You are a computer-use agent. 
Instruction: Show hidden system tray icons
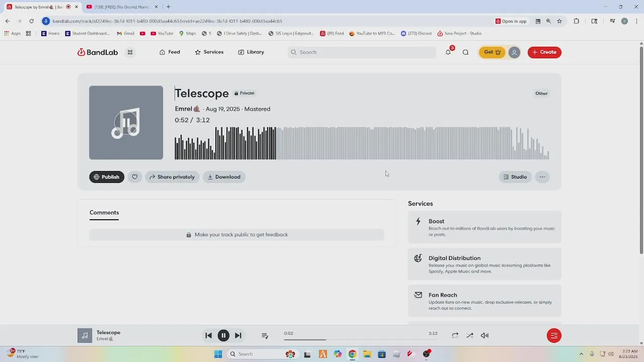pyautogui.click(x=581, y=354)
